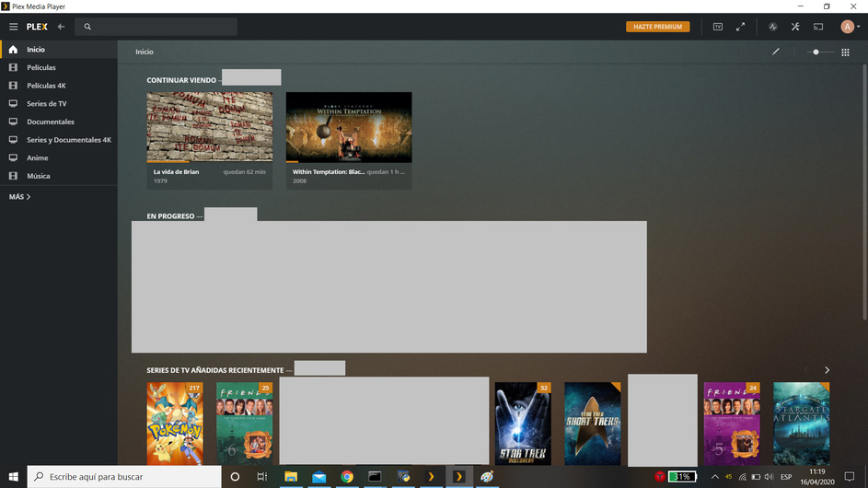The width and height of the screenshot is (868, 488).
Task: Click the edit pencil icon
Action: (776, 52)
